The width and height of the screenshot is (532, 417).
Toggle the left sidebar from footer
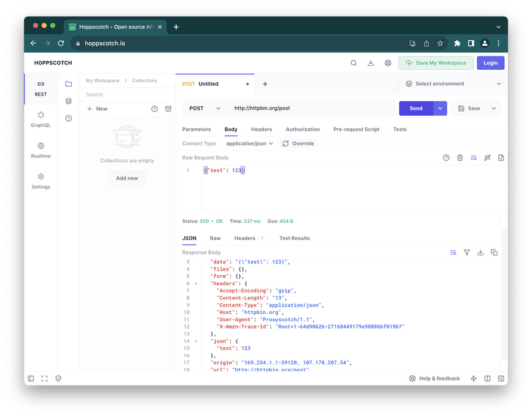tap(31, 378)
